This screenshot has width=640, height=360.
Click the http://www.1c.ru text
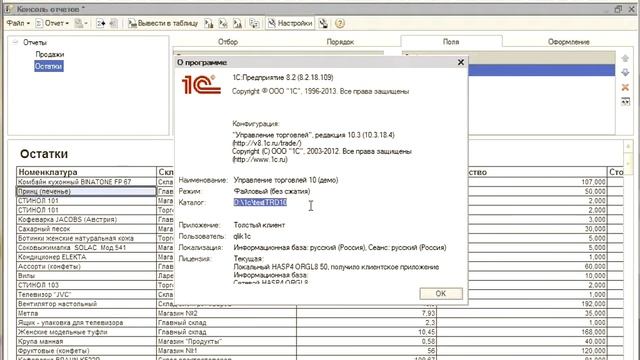(x=260, y=160)
